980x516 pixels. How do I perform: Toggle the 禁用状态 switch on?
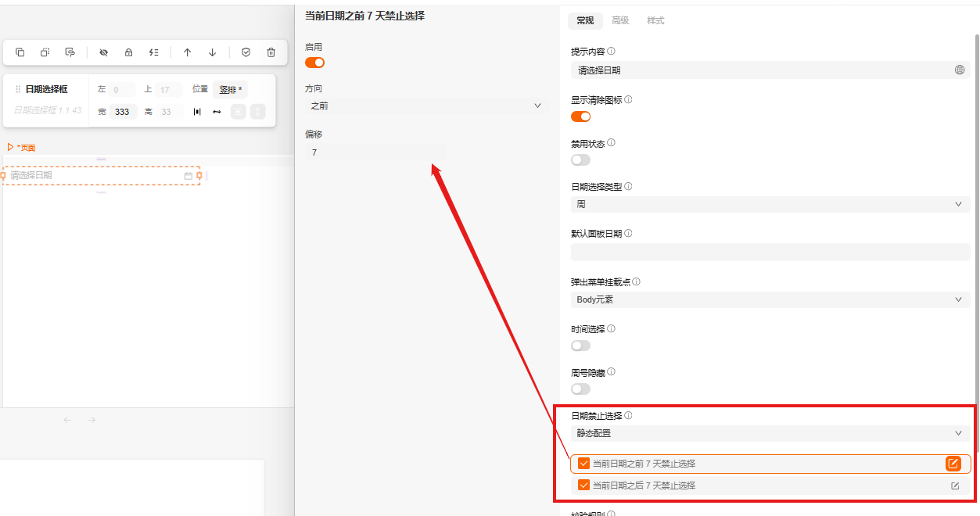click(x=580, y=159)
